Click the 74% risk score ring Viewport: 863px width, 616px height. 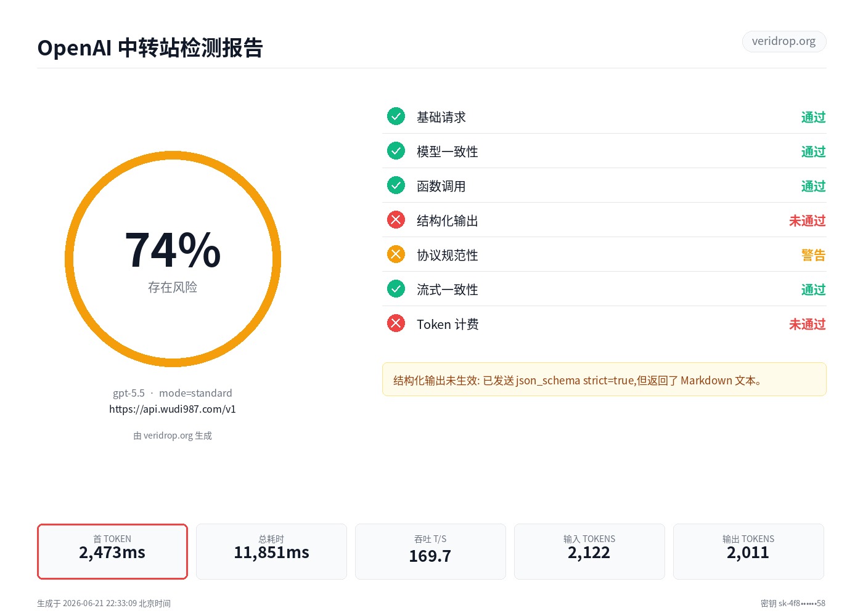(x=173, y=259)
